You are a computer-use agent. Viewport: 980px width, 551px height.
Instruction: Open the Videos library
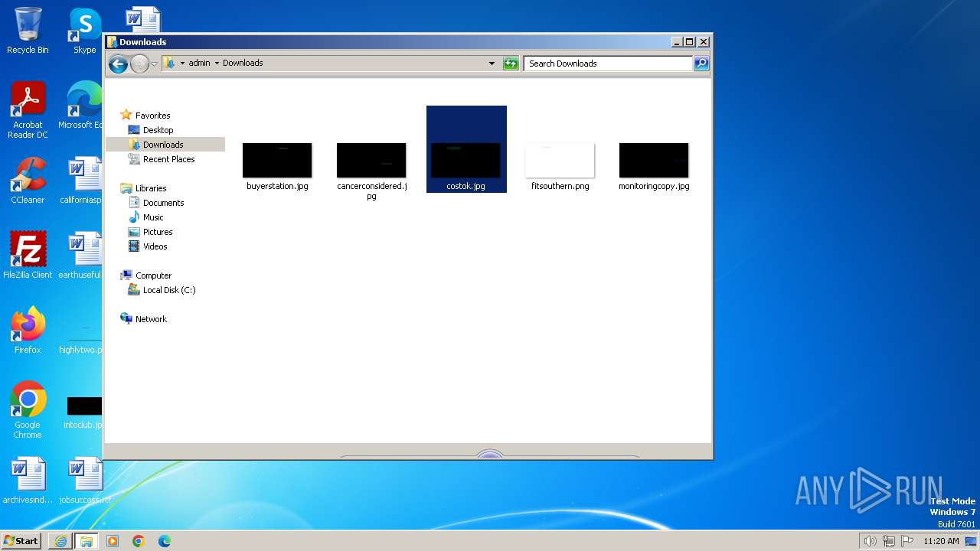[x=155, y=246]
